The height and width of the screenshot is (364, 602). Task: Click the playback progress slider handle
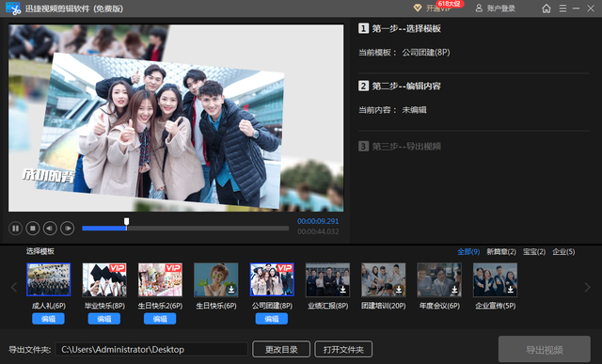(126, 222)
